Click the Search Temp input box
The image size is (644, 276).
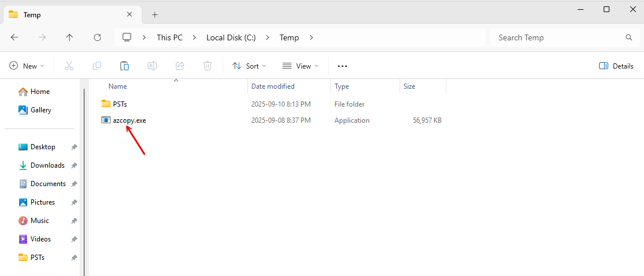559,37
